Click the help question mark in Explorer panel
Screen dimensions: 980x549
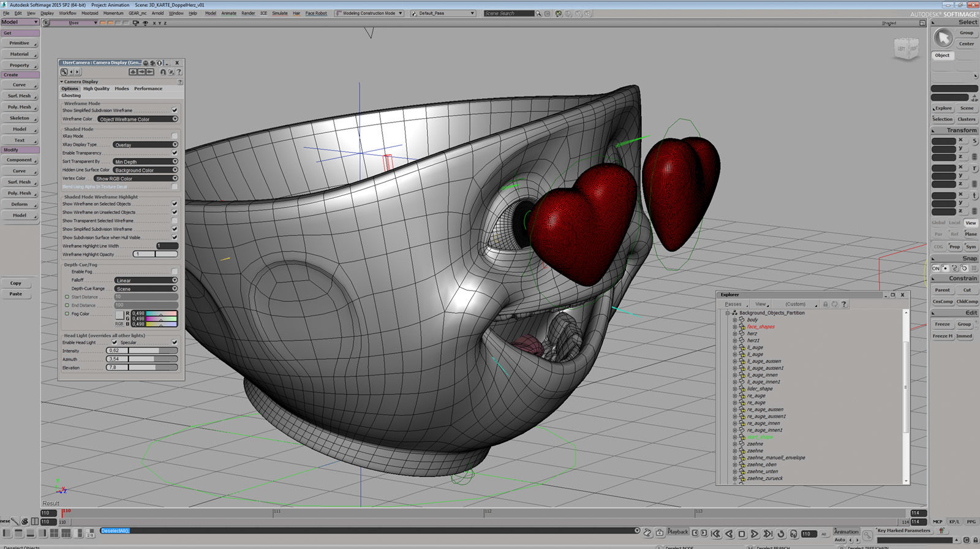(844, 304)
